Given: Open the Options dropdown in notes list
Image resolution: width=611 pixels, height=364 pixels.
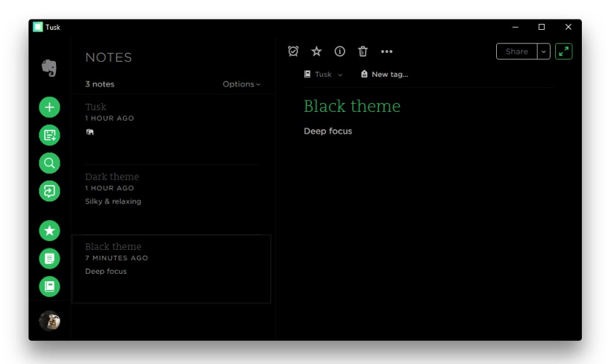Looking at the screenshot, I should (241, 84).
